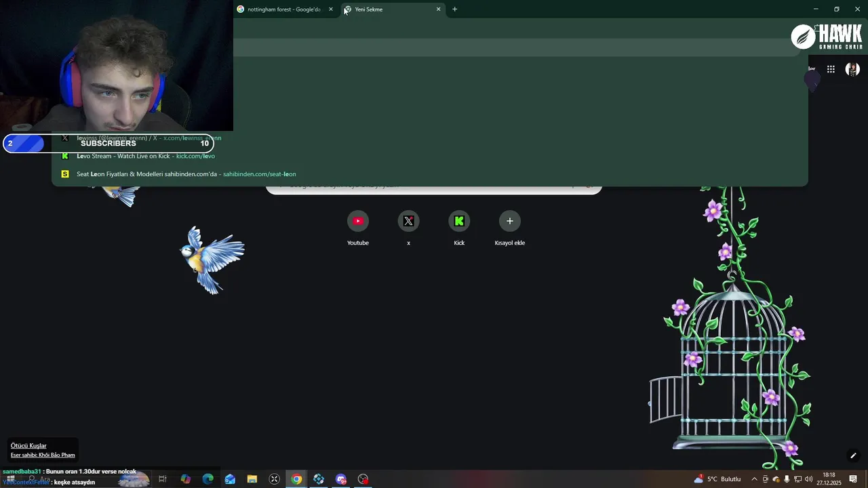Launch Copilot from the taskbar
868x488 pixels.
[185, 479]
